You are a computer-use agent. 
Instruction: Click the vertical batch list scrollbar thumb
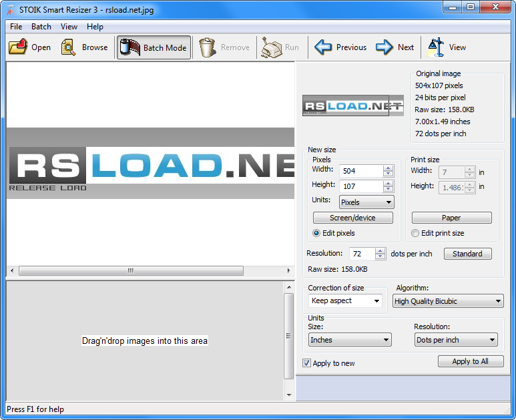coord(289,336)
